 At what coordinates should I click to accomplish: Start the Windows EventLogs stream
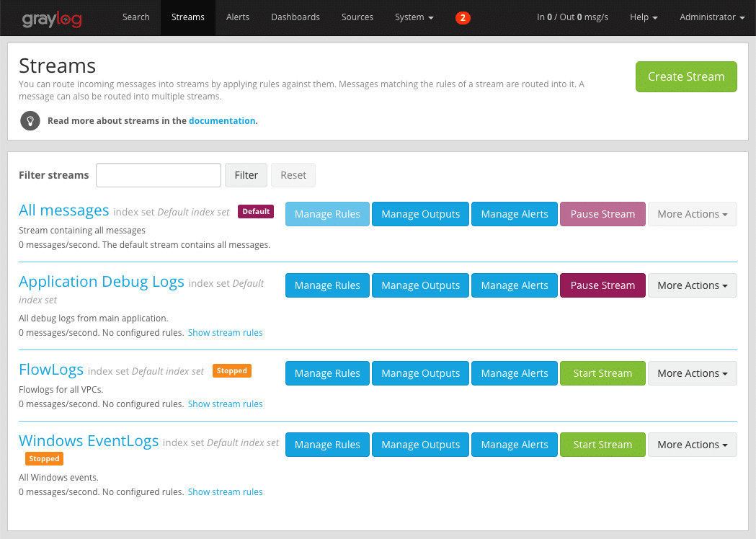point(602,445)
